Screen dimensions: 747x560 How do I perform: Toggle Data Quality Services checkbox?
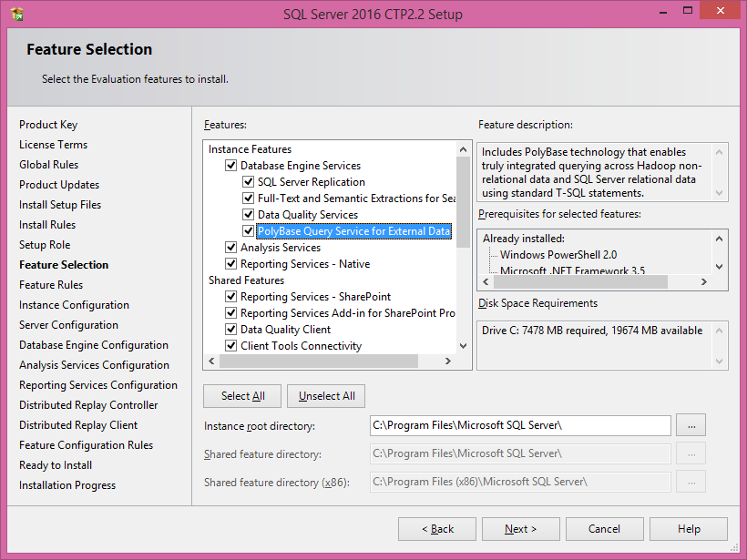tap(248, 214)
